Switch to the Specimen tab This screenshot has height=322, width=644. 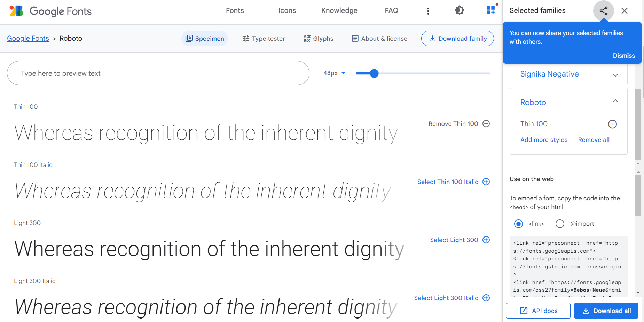coord(205,39)
